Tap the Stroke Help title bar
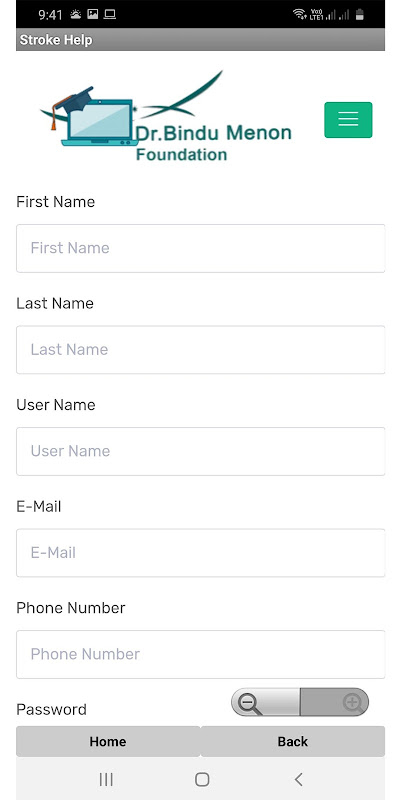The image size is (400, 800). coord(201,40)
